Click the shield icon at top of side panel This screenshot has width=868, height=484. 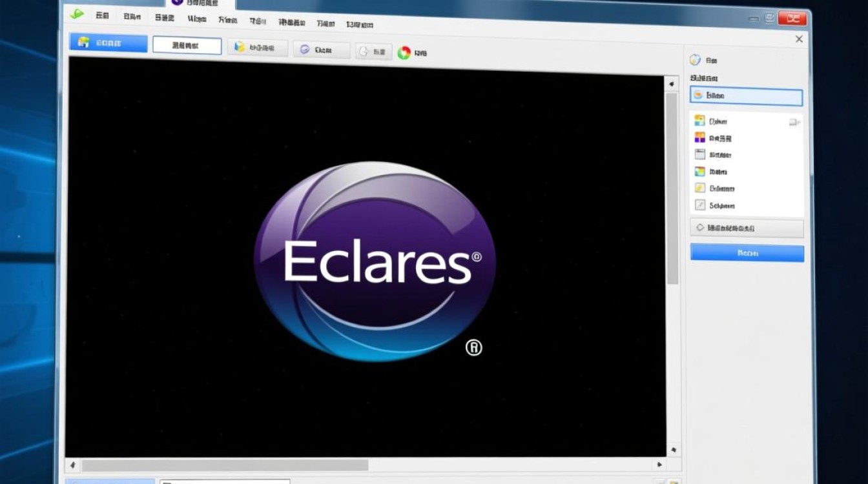695,60
